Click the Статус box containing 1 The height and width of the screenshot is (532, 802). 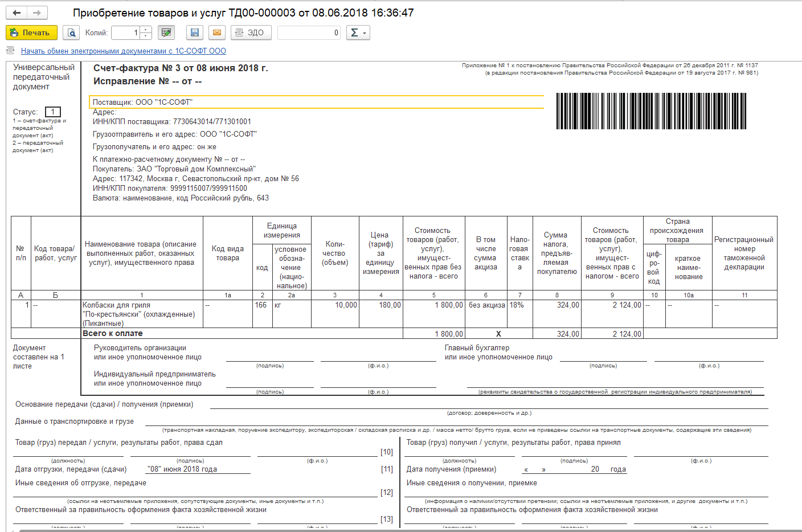coord(53,112)
